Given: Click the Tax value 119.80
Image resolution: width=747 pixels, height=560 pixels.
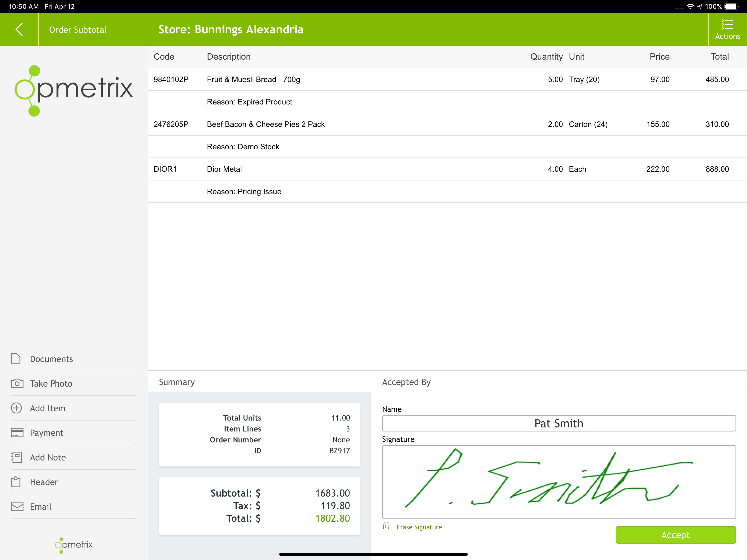Looking at the screenshot, I should pyautogui.click(x=335, y=506).
